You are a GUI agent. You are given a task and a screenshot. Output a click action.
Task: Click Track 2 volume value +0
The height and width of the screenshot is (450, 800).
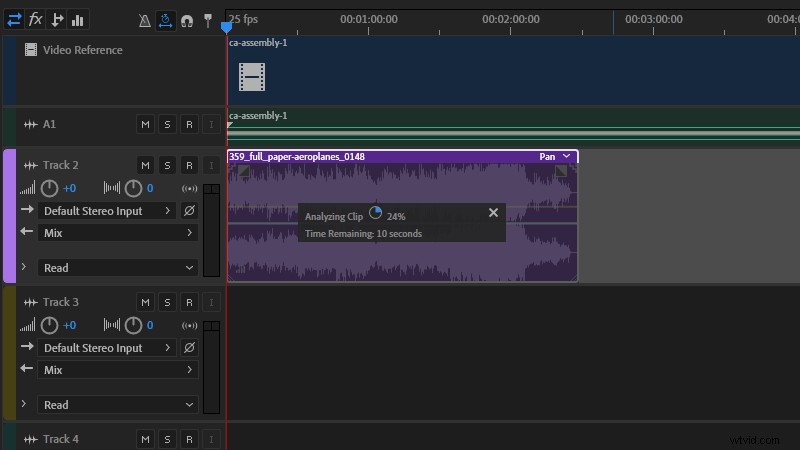[69, 188]
